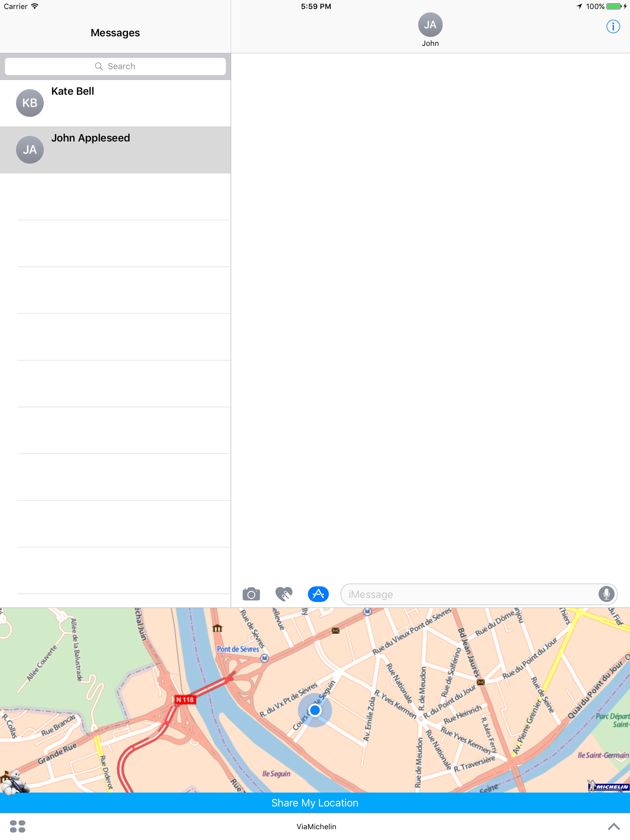This screenshot has height=840, width=630.
Task: Click the Michelin Man mascot icon
Action: click(x=15, y=783)
